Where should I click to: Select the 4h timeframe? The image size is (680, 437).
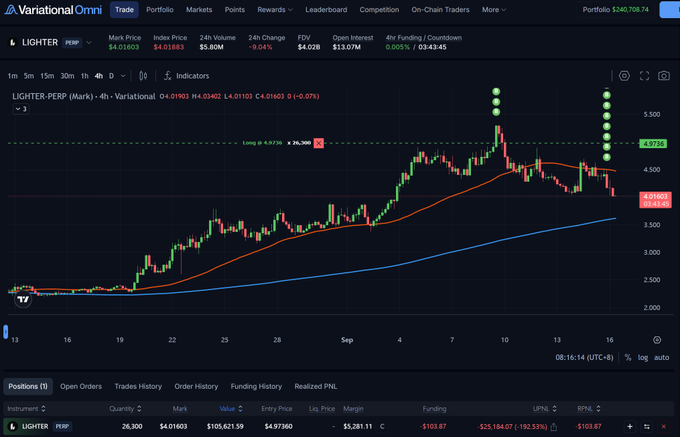click(99, 76)
